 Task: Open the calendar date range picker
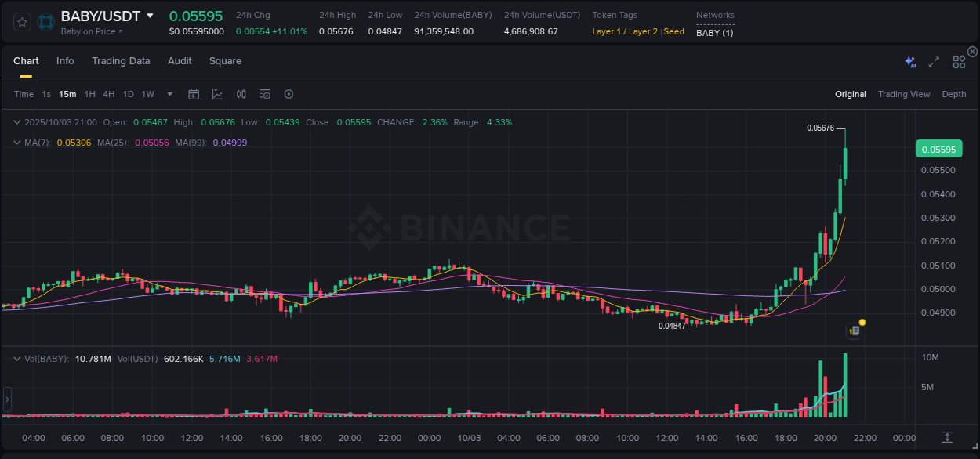(x=194, y=94)
